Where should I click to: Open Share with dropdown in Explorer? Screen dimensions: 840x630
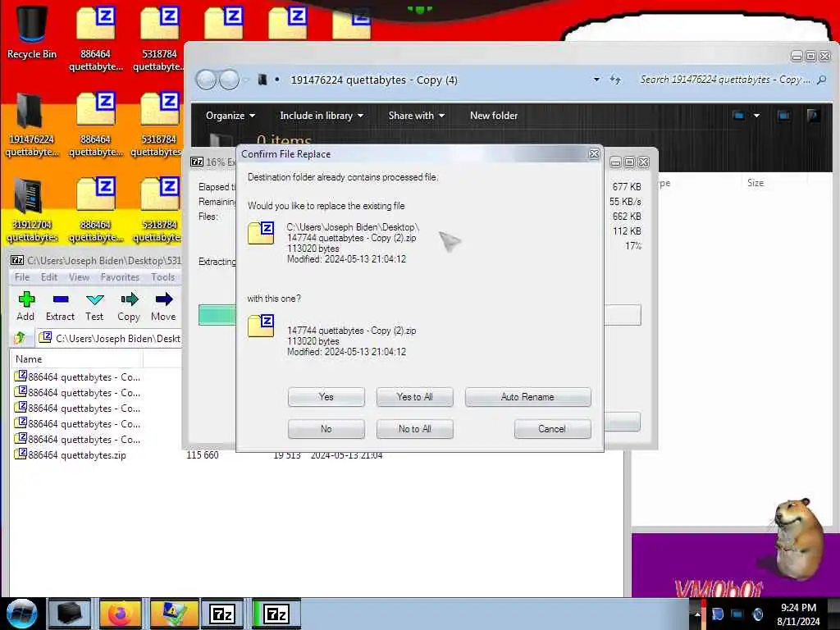tap(416, 116)
